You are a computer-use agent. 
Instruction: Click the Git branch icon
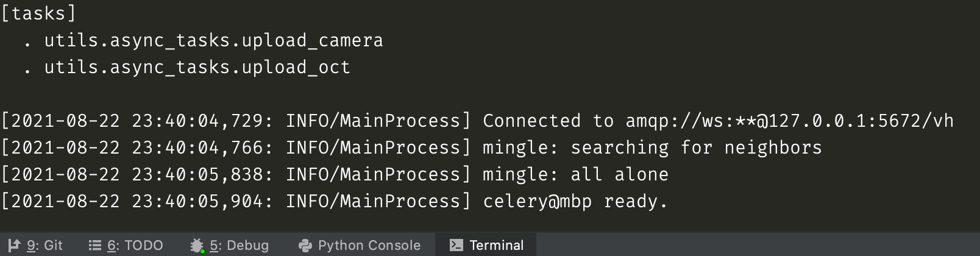coord(14,245)
